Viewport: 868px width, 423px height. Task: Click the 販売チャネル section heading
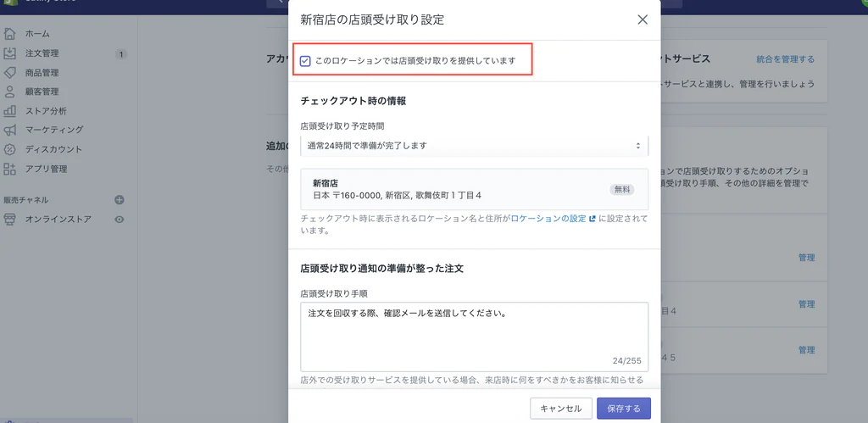[x=25, y=200]
